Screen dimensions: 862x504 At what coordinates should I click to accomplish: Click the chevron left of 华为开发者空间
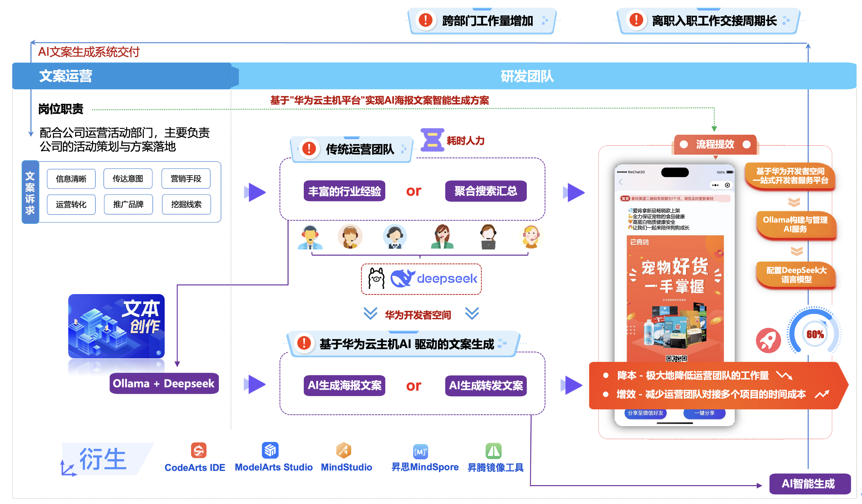(370, 313)
